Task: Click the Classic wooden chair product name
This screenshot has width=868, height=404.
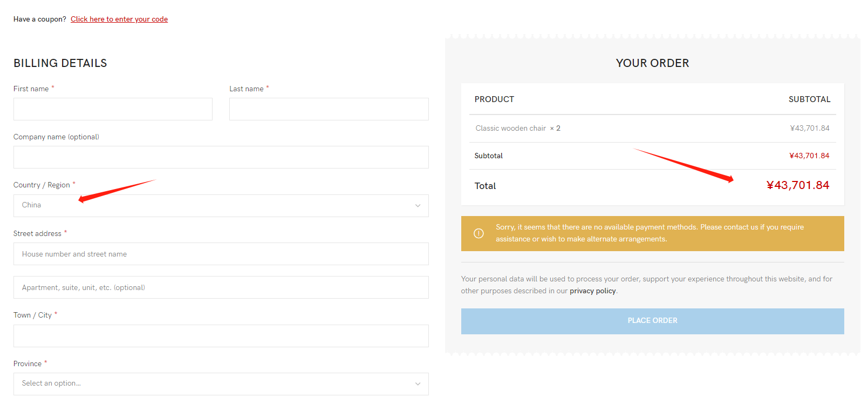Action: tap(510, 128)
